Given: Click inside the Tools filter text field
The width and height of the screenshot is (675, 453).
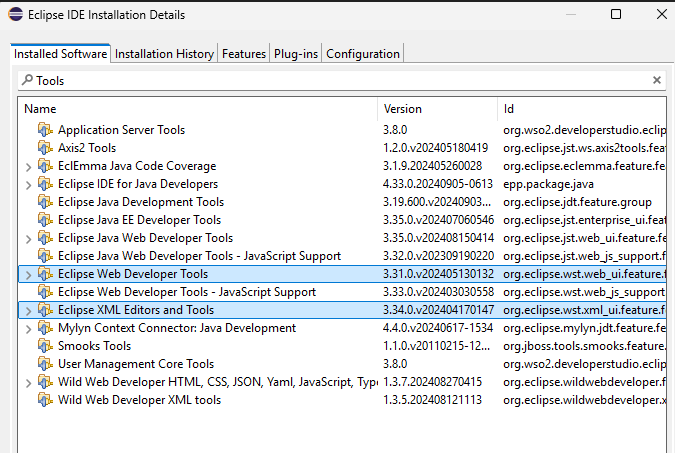Looking at the screenshot, I should coord(342,81).
